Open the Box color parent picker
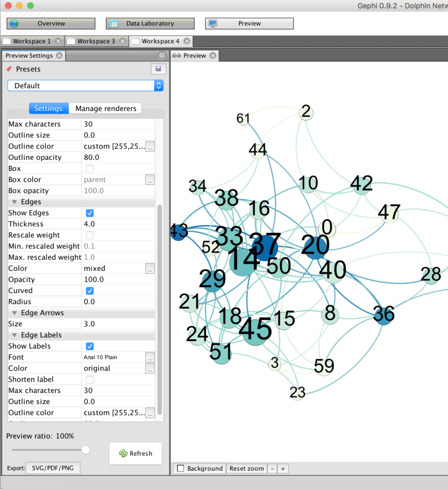The image size is (448, 489). [150, 180]
